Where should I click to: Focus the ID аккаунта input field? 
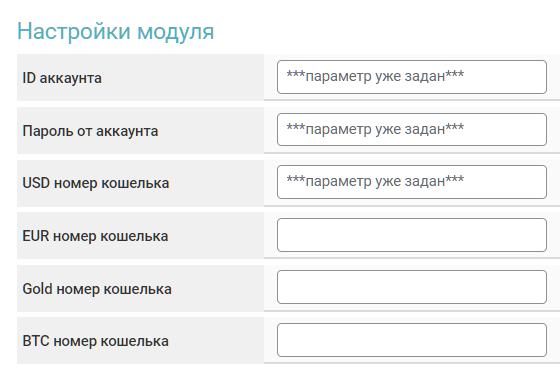click(412, 77)
